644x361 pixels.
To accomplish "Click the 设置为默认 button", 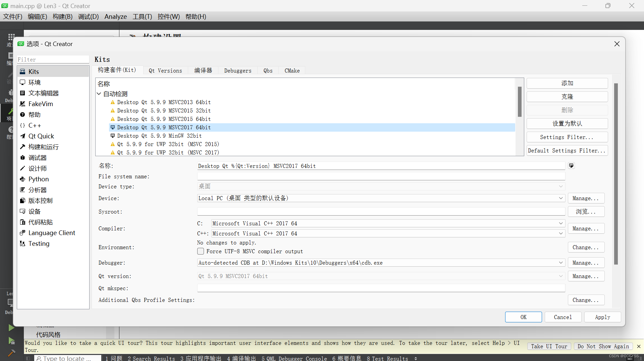I will pyautogui.click(x=567, y=124).
